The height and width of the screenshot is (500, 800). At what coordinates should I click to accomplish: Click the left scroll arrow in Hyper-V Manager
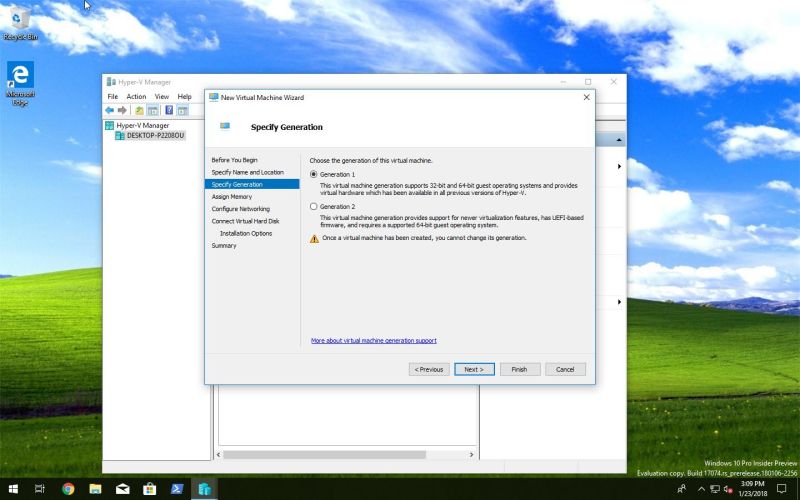[x=219, y=454]
